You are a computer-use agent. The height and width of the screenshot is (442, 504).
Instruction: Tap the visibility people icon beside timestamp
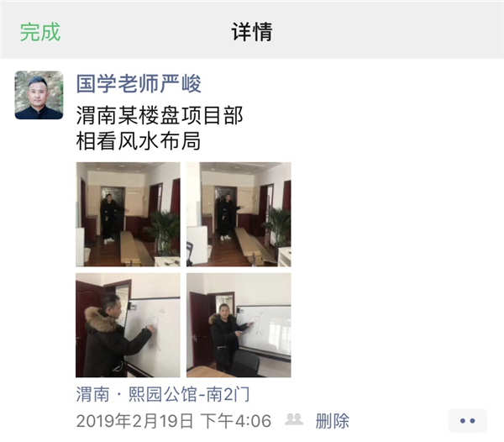coord(294,419)
